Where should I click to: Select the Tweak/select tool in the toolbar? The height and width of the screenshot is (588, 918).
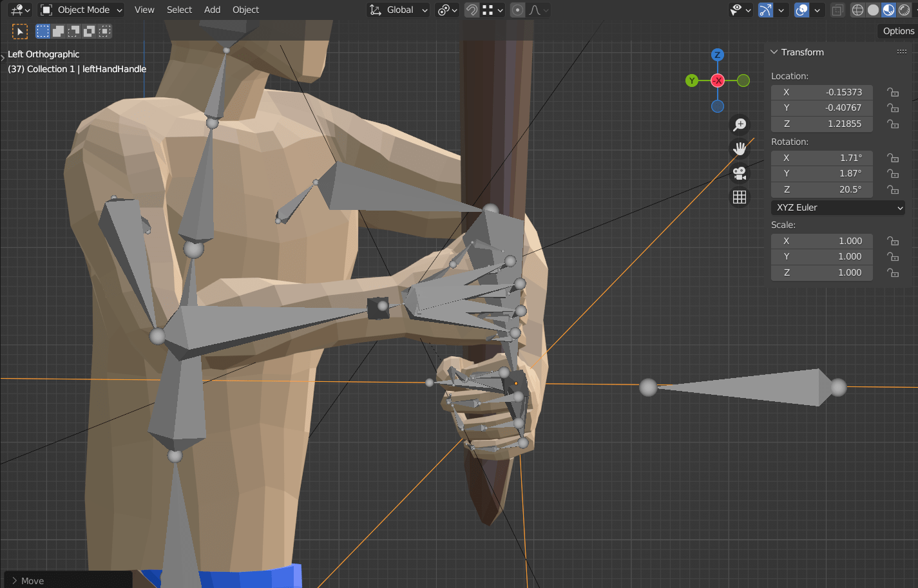coord(19,31)
